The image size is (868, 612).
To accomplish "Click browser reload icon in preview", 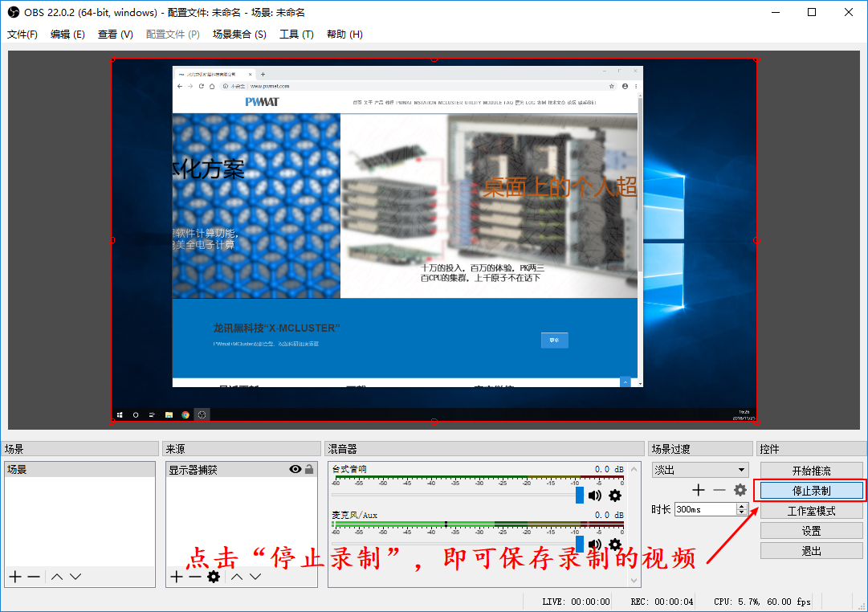I will coord(202,87).
